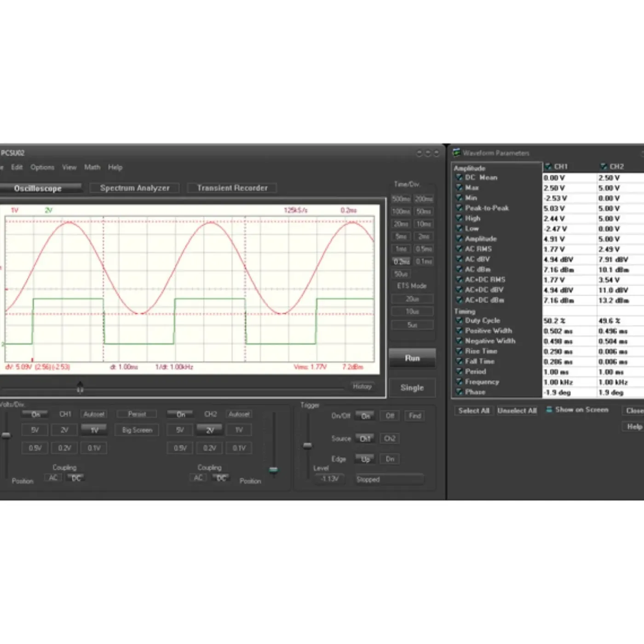Click Select All in Waveform Parameters
This screenshot has height=644, width=644.
tap(473, 410)
